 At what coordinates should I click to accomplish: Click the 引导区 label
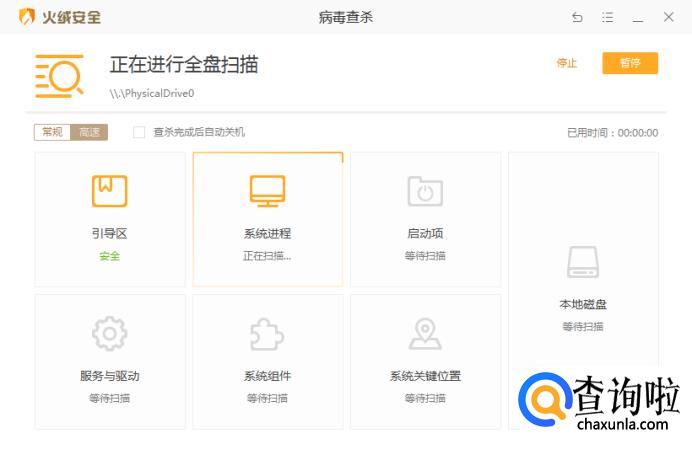(x=109, y=233)
